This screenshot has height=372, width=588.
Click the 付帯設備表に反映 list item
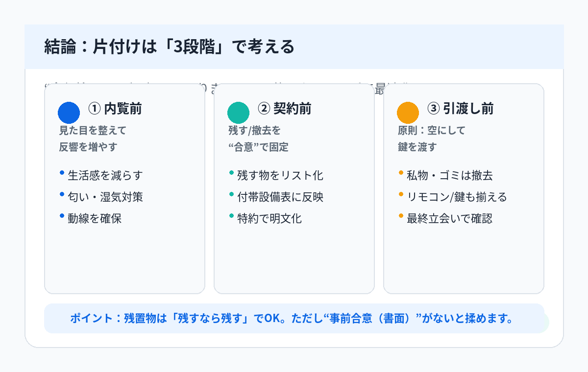280,197
